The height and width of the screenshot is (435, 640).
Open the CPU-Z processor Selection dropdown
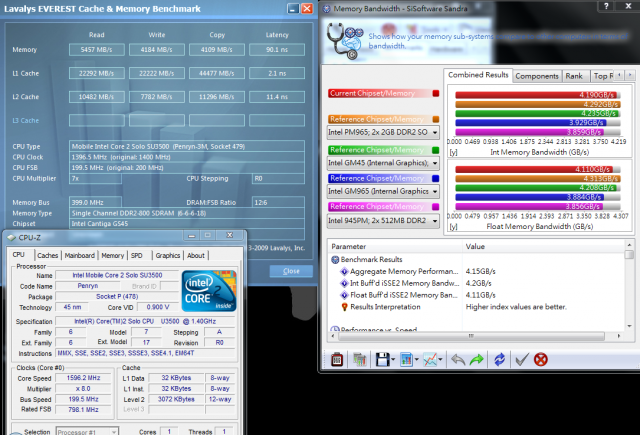coord(114,432)
